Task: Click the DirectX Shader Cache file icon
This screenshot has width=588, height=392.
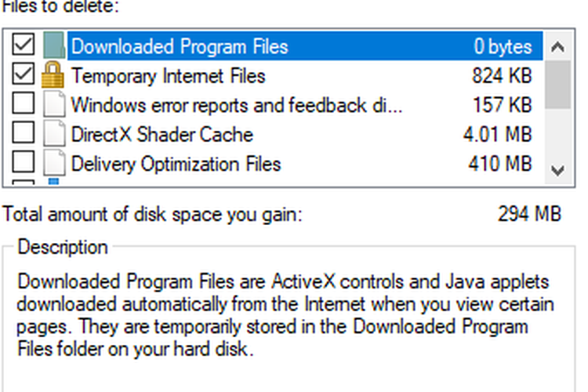Action: (54, 133)
